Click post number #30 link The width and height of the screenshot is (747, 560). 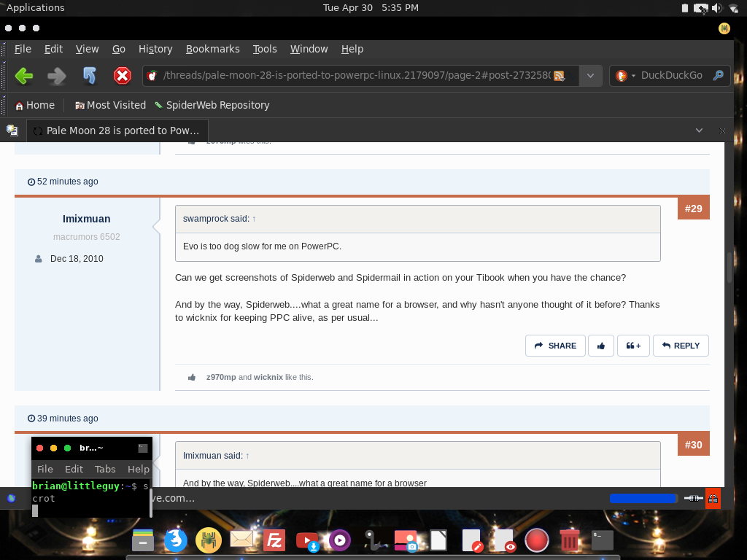[693, 445]
